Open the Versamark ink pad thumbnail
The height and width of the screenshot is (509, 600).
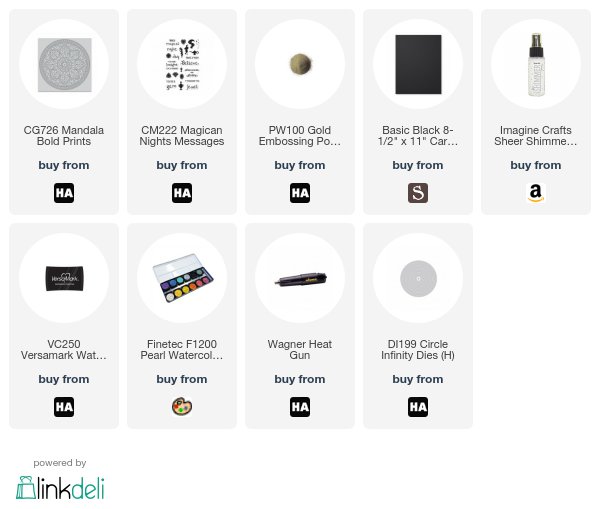click(x=64, y=278)
